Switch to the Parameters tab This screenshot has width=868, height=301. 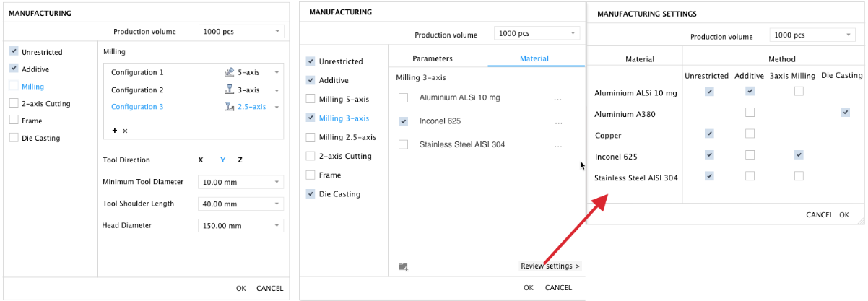[x=432, y=58]
